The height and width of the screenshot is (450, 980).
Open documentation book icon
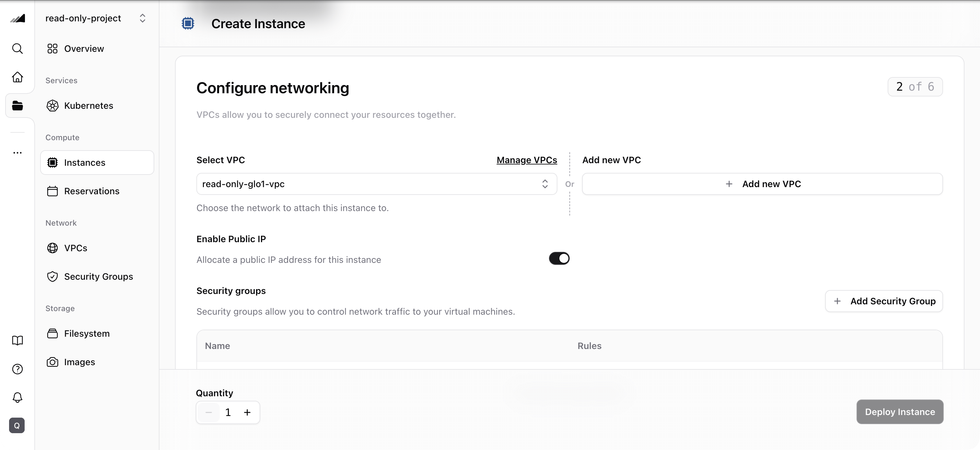tap(17, 340)
